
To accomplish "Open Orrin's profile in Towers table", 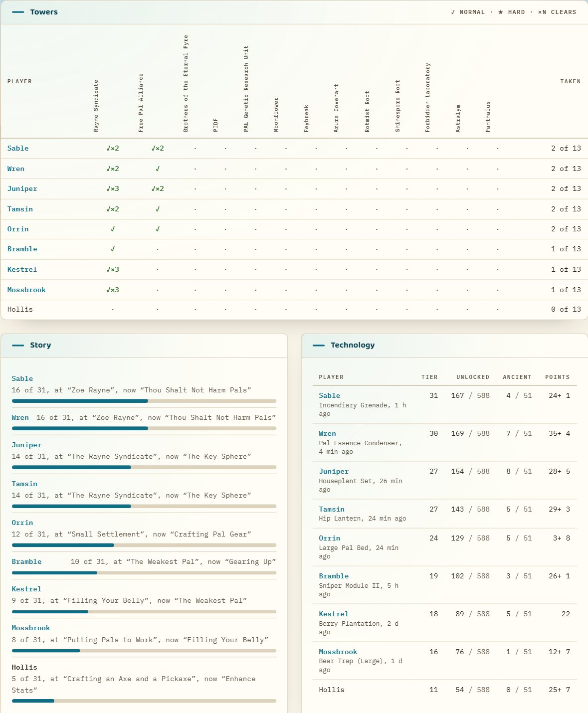I will 18,229.
